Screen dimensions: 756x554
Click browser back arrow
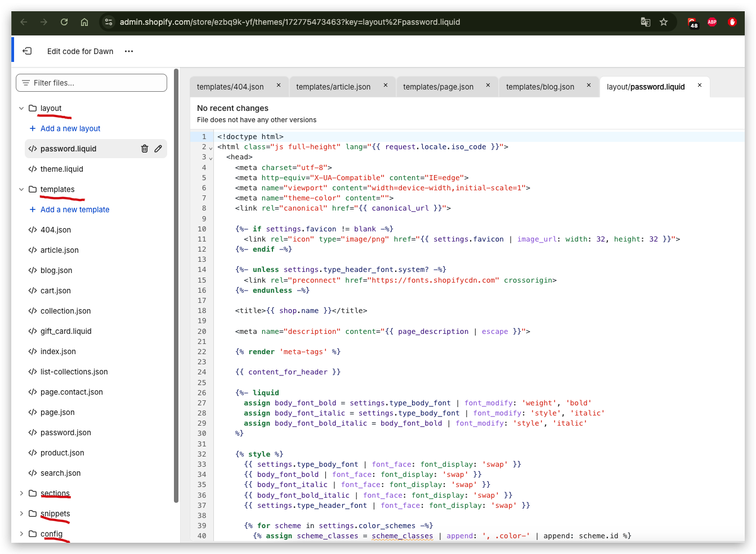[24, 22]
